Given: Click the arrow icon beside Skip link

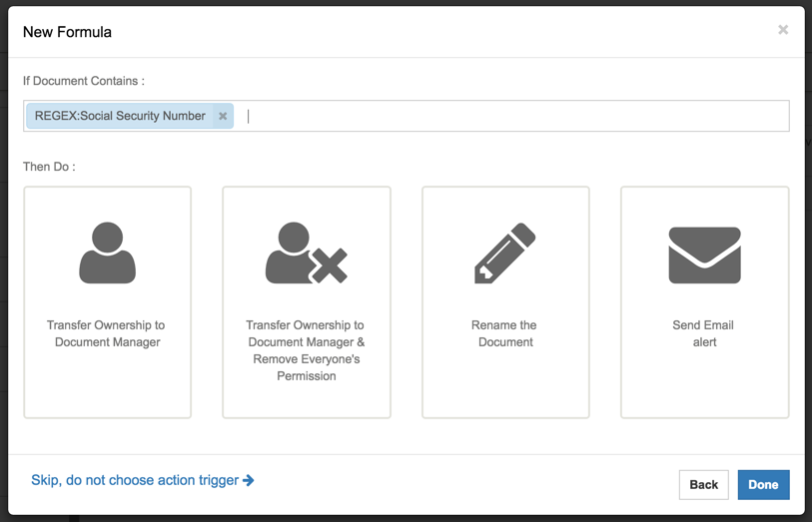Looking at the screenshot, I should [249, 480].
